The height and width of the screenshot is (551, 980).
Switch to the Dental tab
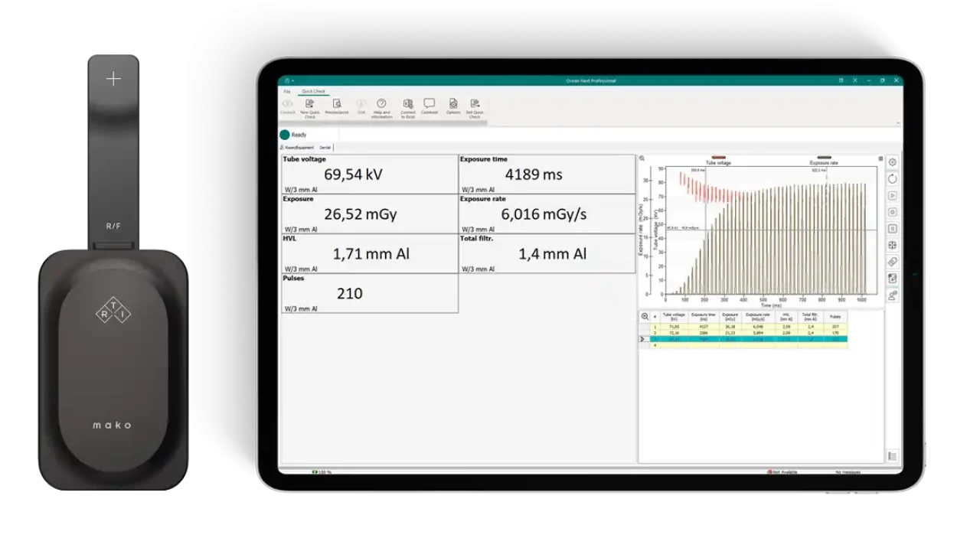click(325, 147)
